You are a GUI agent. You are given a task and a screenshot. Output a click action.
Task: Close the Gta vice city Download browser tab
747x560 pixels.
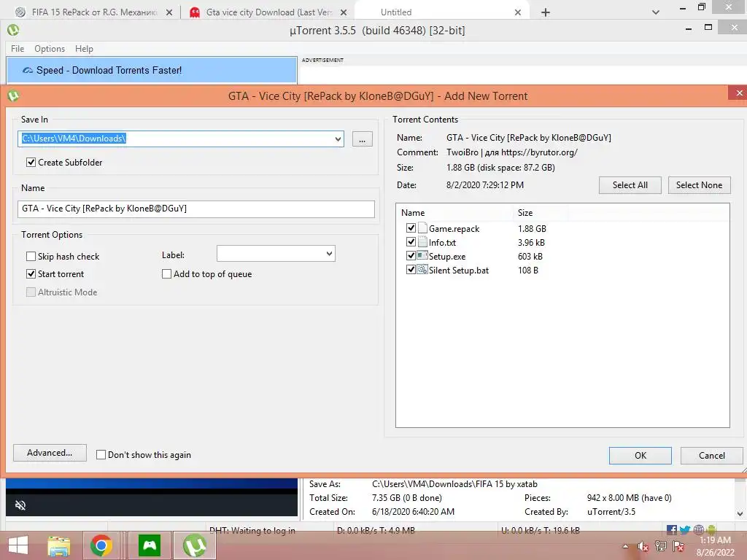[344, 12]
